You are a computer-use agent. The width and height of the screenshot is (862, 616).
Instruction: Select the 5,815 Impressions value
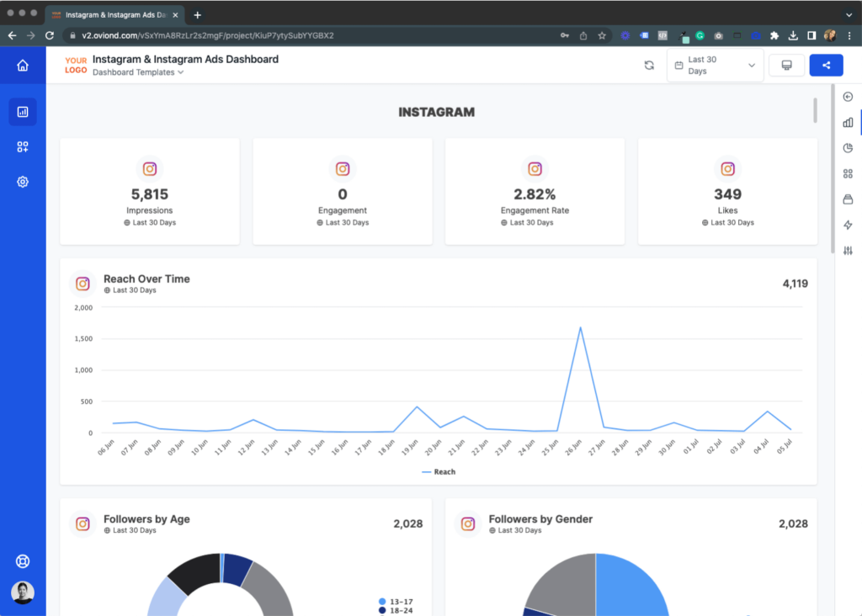point(150,194)
